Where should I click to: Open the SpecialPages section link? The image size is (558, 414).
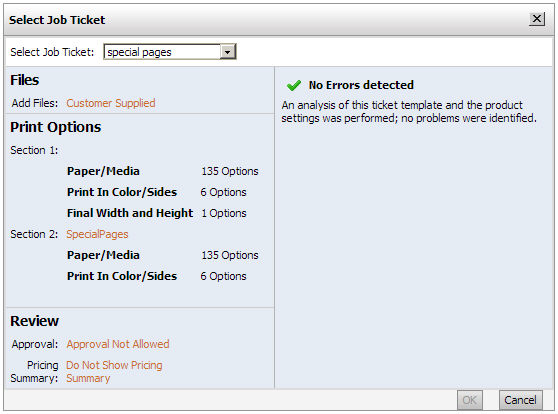[x=97, y=234]
